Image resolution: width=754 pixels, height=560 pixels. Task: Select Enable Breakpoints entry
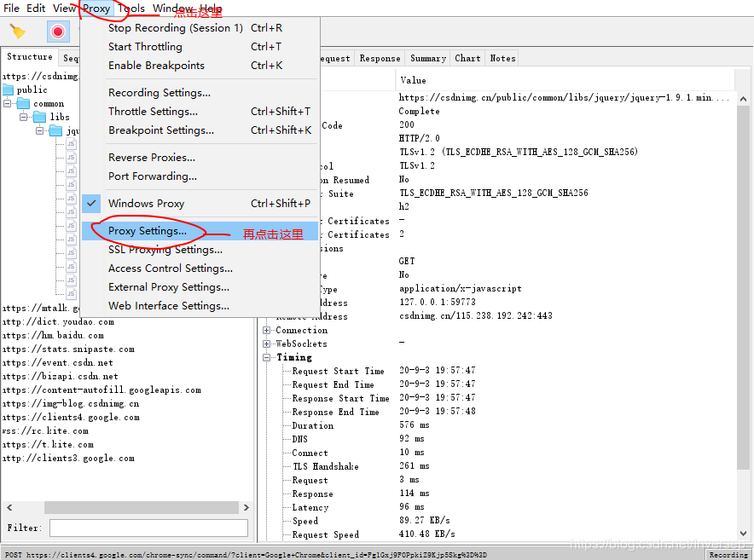click(x=200, y=66)
